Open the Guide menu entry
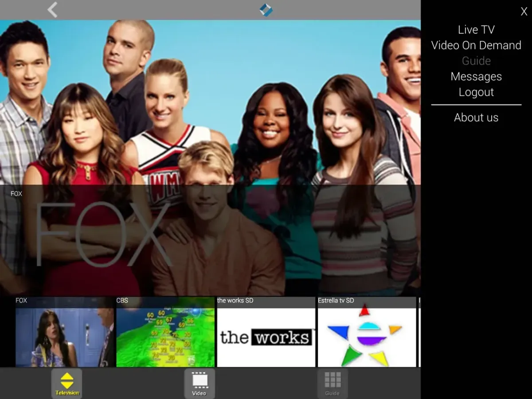Viewport: 532px width, 399px height. click(x=476, y=61)
